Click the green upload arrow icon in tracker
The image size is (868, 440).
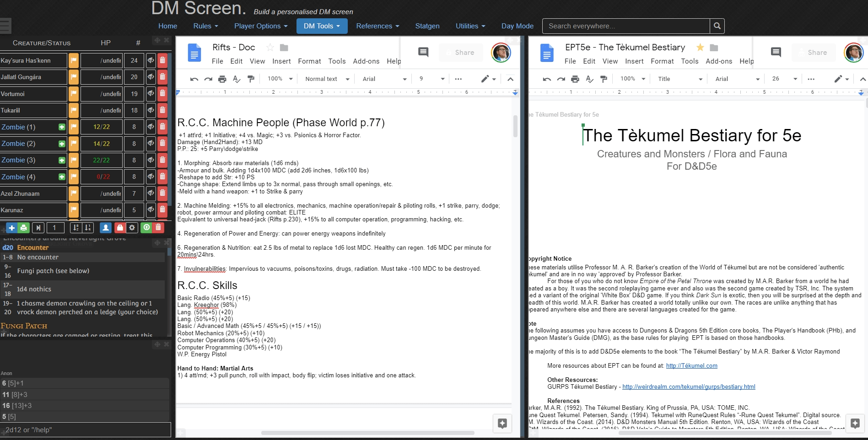[x=146, y=228]
